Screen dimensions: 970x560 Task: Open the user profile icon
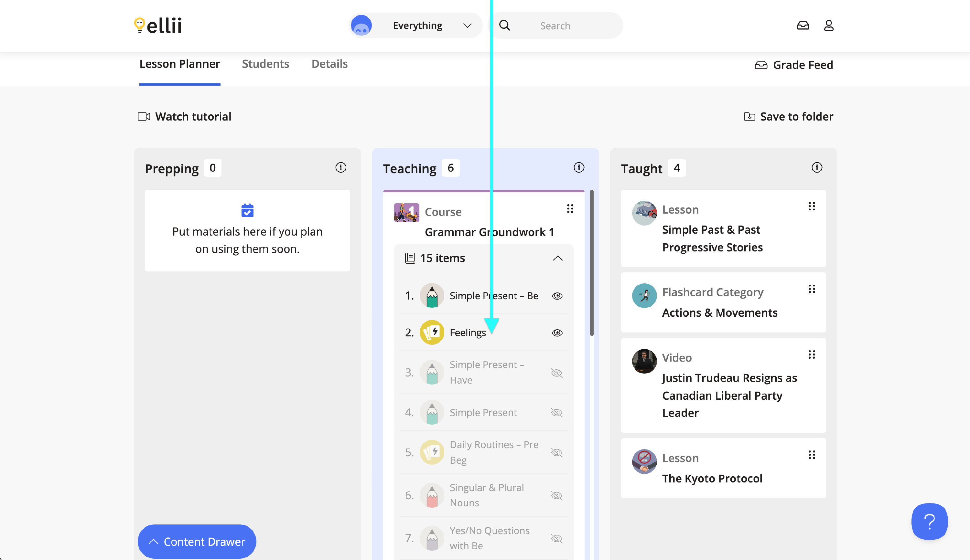point(828,26)
